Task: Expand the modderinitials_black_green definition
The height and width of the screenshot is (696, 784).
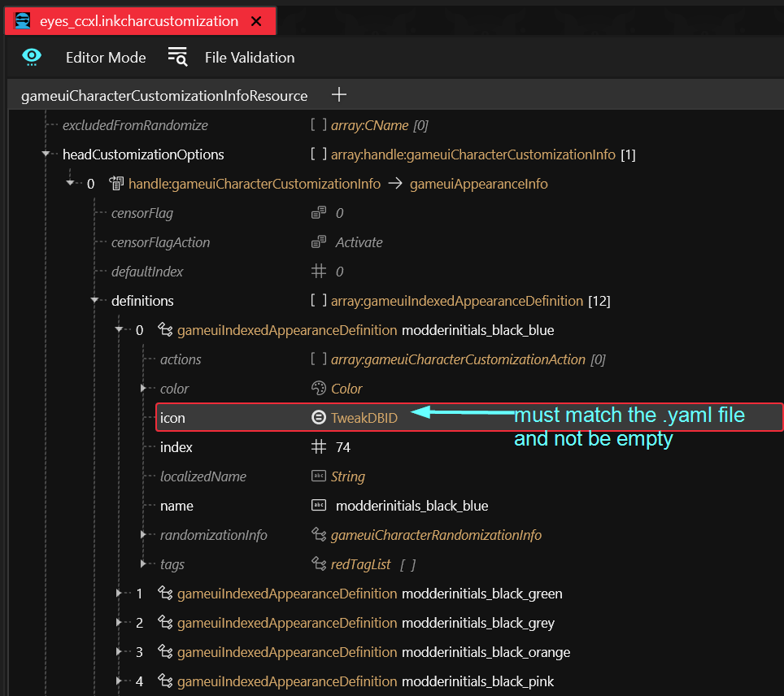Action: click(x=120, y=594)
